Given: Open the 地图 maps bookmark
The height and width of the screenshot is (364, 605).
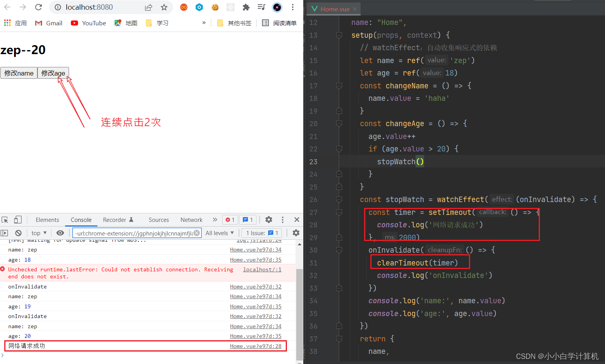Looking at the screenshot, I should [x=126, y=23].
